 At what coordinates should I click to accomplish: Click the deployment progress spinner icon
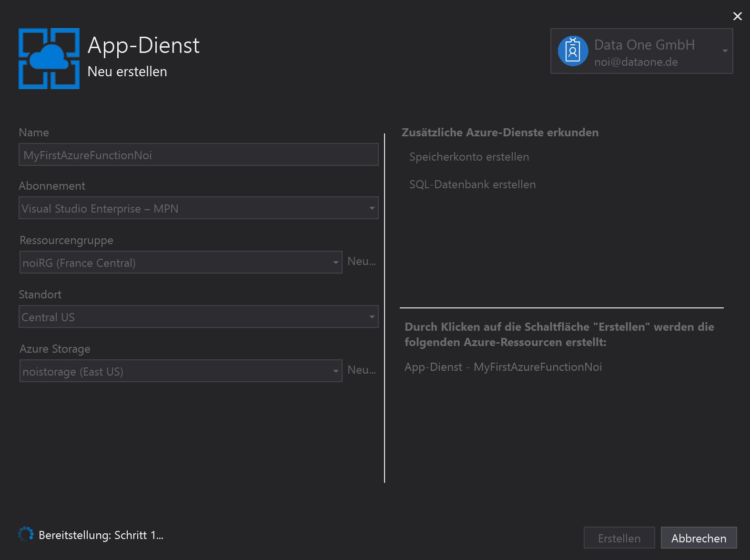(26, 534)
